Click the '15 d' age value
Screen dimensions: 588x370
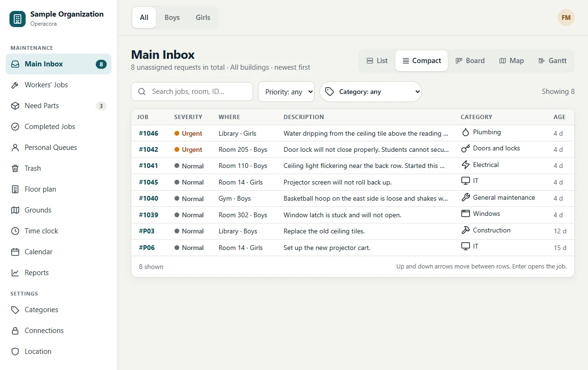560,248
